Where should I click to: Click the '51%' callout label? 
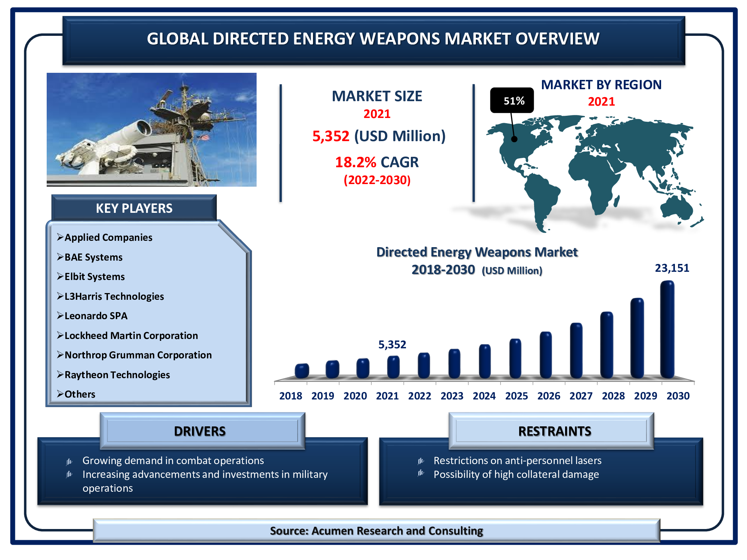point(512,100)
